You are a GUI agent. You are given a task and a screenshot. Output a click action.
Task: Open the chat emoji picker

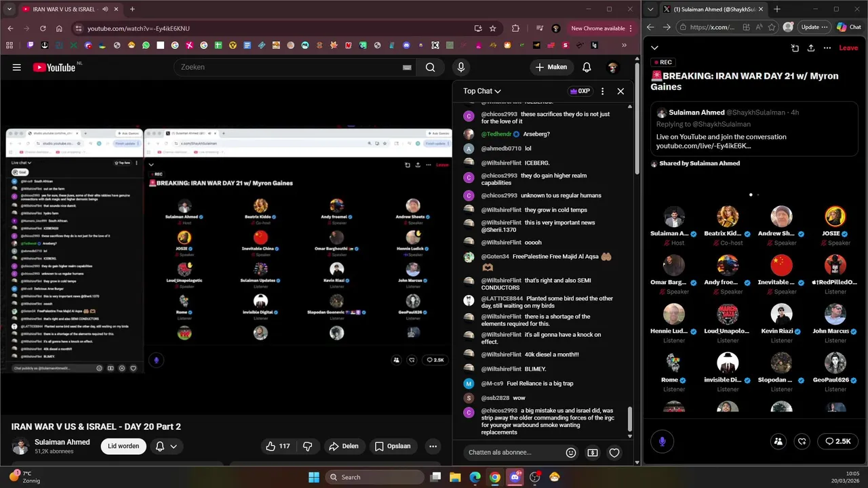(571, 452)
